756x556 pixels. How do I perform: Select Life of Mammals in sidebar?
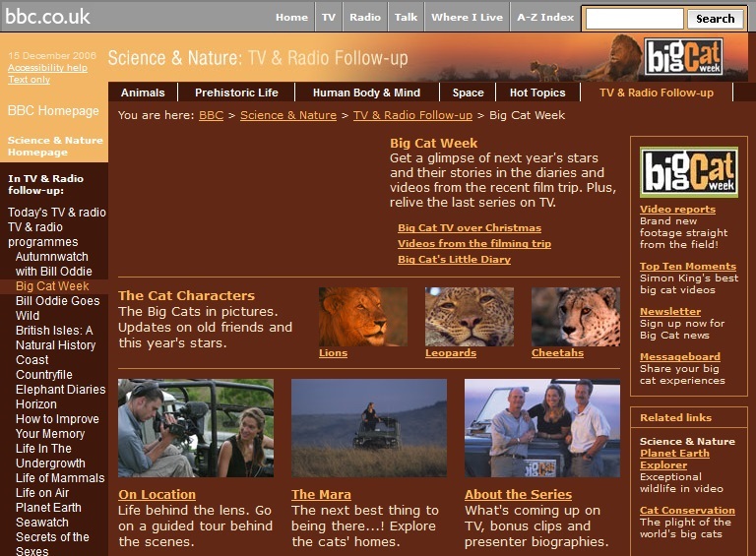tap(60, 478)
